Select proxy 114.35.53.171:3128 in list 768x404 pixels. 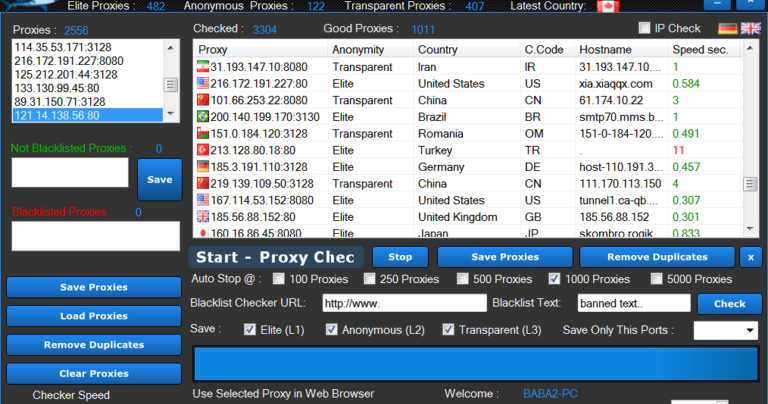point(87,47)
